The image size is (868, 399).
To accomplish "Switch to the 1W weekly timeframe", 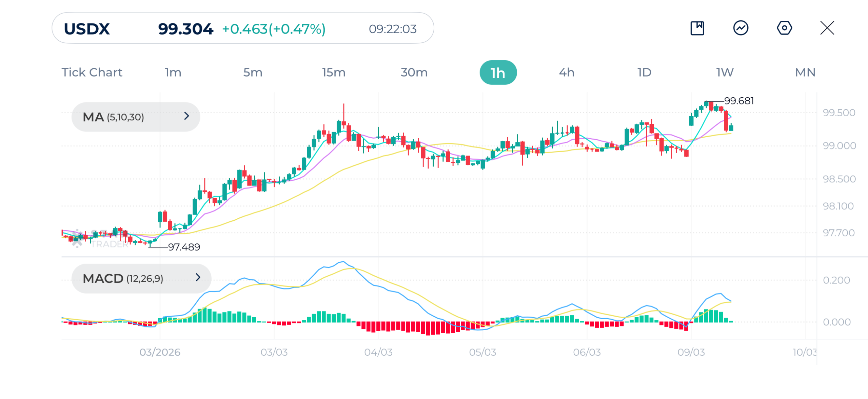I will click(x=725, y=72).
